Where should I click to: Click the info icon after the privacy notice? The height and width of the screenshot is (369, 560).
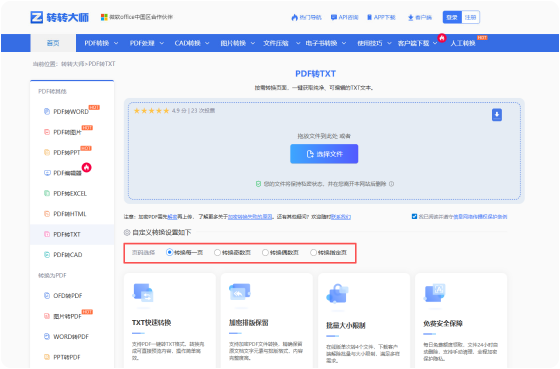(391, 184)
